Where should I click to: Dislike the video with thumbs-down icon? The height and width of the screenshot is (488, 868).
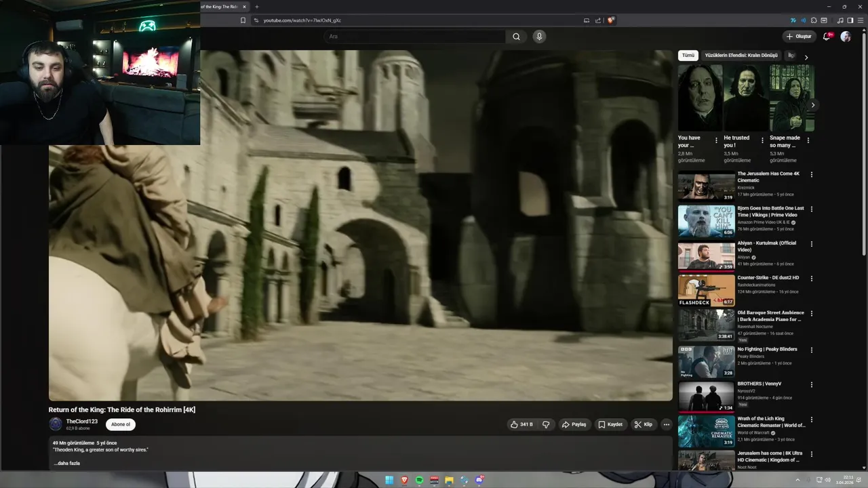[x=546, y=424]
